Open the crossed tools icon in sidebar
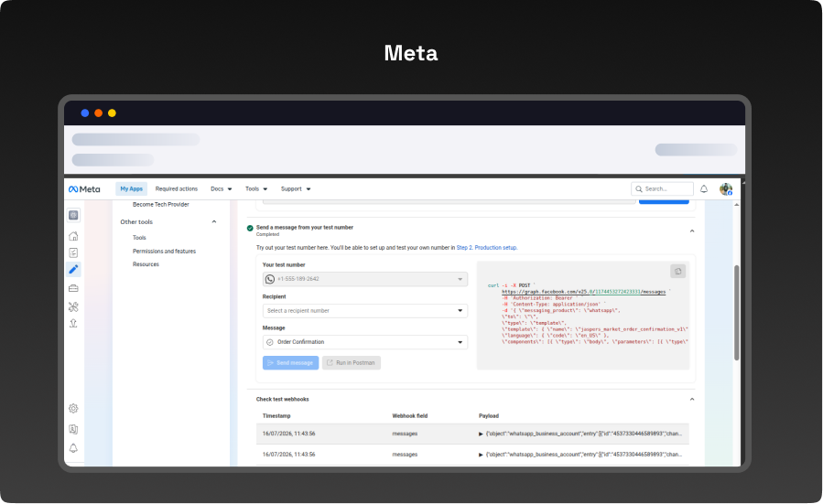Image resolution: width=823 pixels, height=504 pixels. pyautogui.click(x=73, y=306)
